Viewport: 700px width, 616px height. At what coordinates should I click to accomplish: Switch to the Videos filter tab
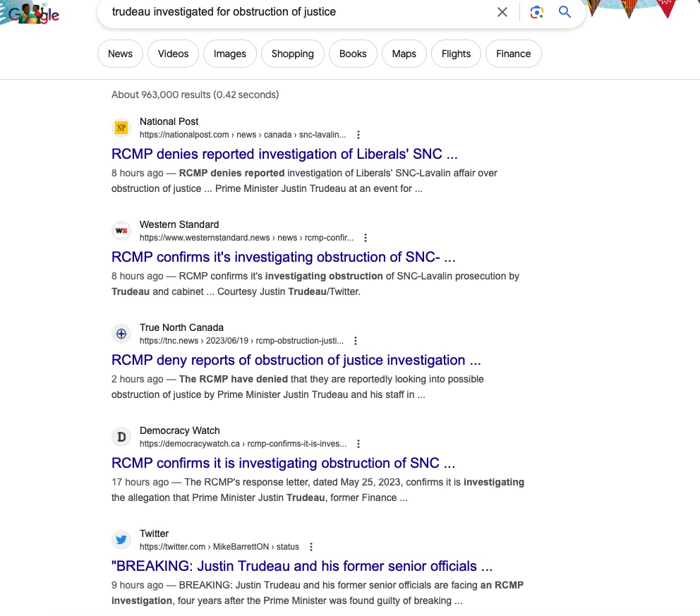[173, 54]
